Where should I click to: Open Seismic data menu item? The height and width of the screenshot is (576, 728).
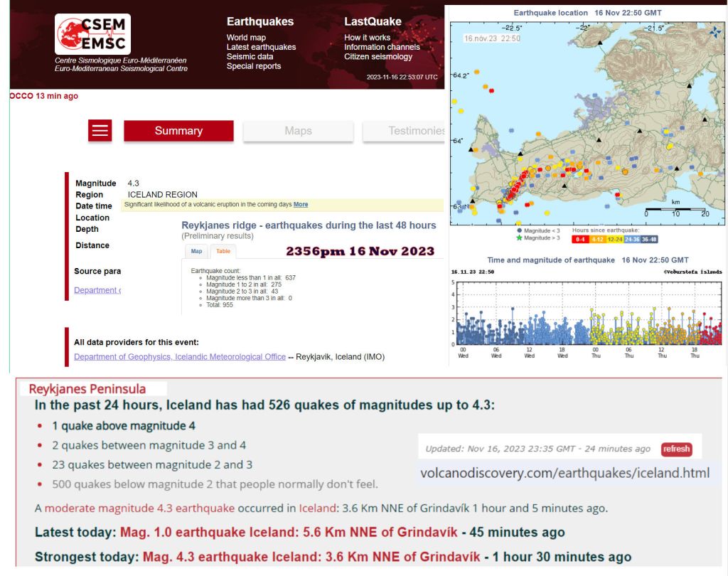tap(250, 57)
